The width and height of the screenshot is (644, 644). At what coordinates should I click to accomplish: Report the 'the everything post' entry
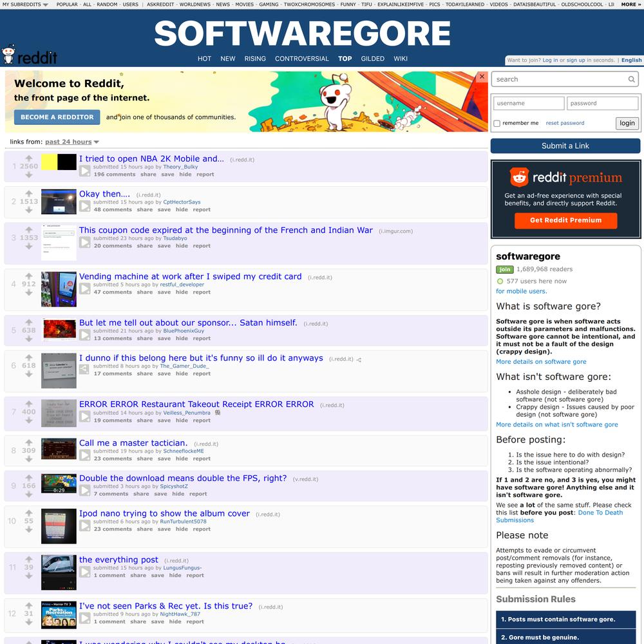pyautogui.click(x=195, y=575)
